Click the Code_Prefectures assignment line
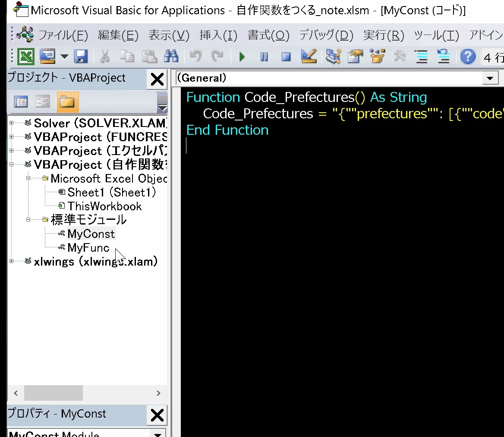 click(x=353, y=114)
